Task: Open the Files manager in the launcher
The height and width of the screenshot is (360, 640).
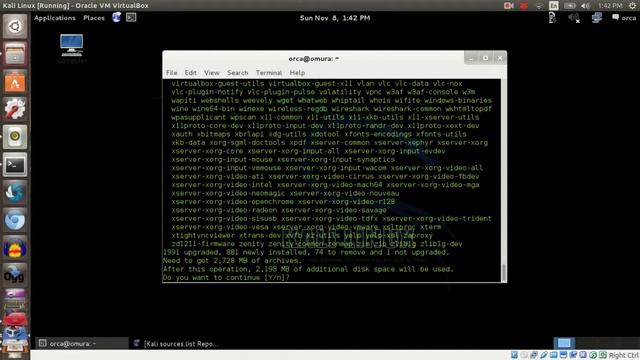Action: pyautogui.click(x=15, y=54)
